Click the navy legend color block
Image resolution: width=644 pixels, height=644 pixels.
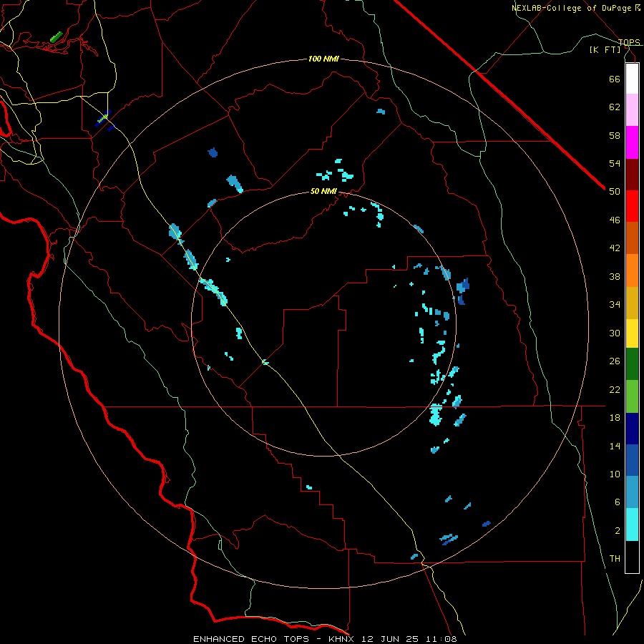tap(632, 429)
